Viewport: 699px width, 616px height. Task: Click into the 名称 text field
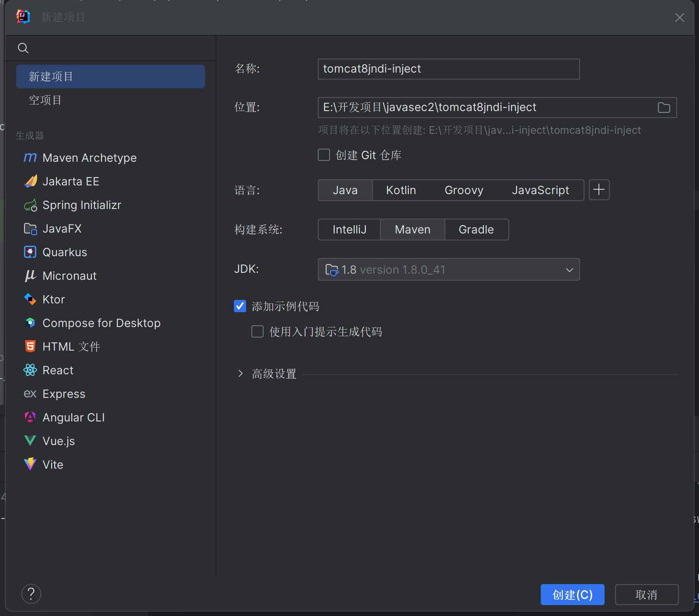tap(449, 69)
